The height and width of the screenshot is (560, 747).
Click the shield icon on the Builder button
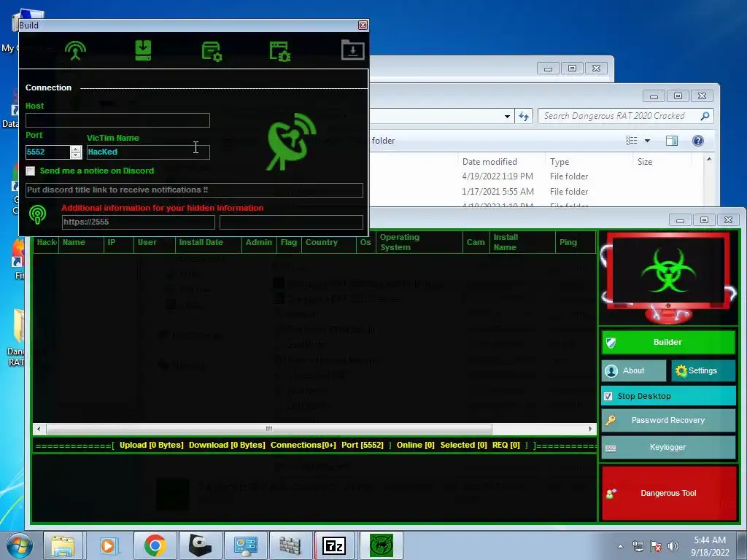(611, 343)
